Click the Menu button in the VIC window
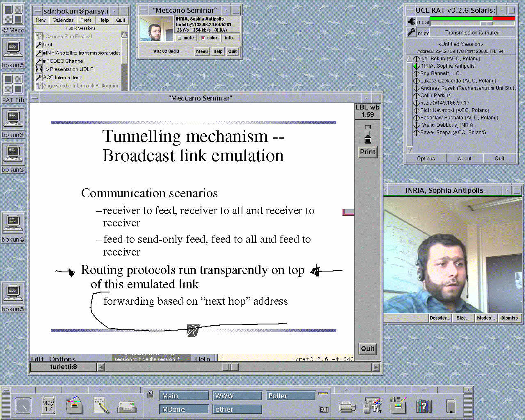 [202, 51]
